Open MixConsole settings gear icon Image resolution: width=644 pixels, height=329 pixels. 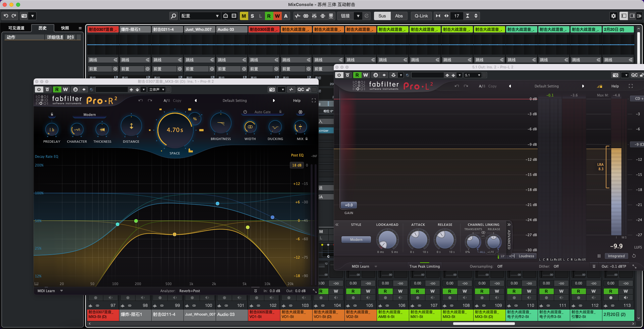613,16
